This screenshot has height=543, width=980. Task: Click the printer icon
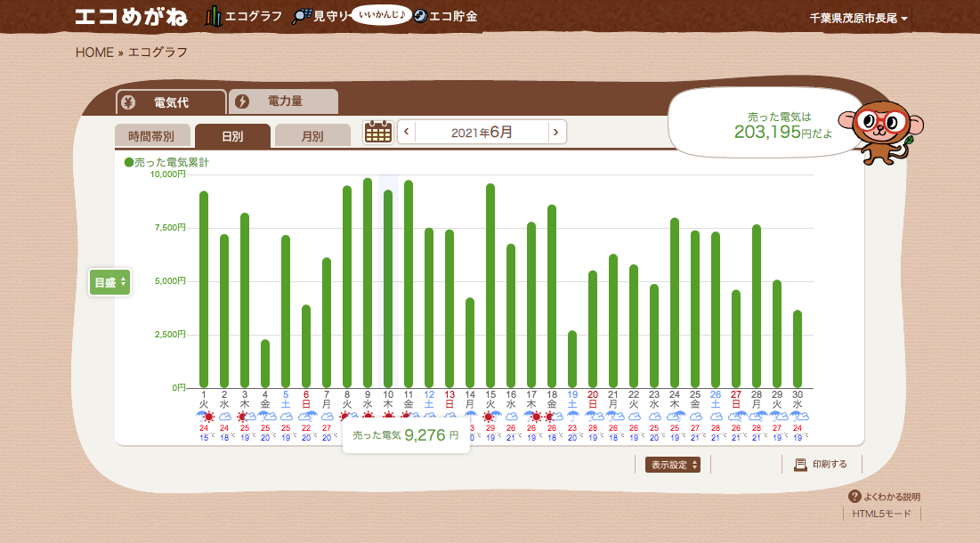coord(800,465)
